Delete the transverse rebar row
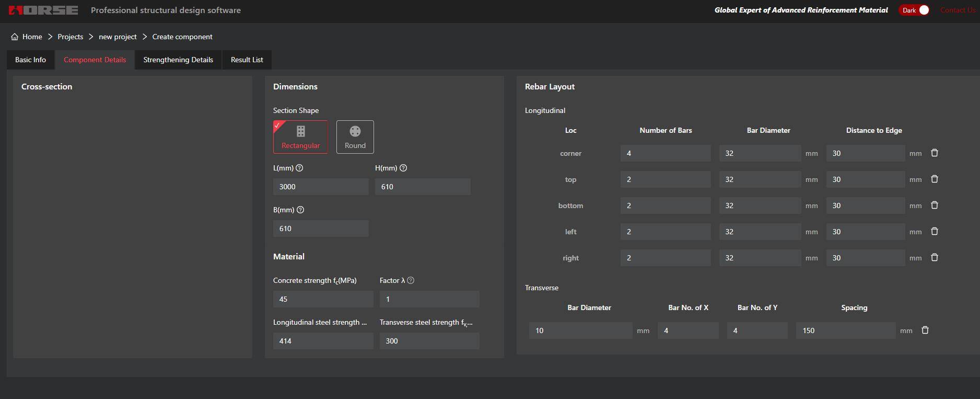This screenshot has width=980, height=399. click(925, 330)
